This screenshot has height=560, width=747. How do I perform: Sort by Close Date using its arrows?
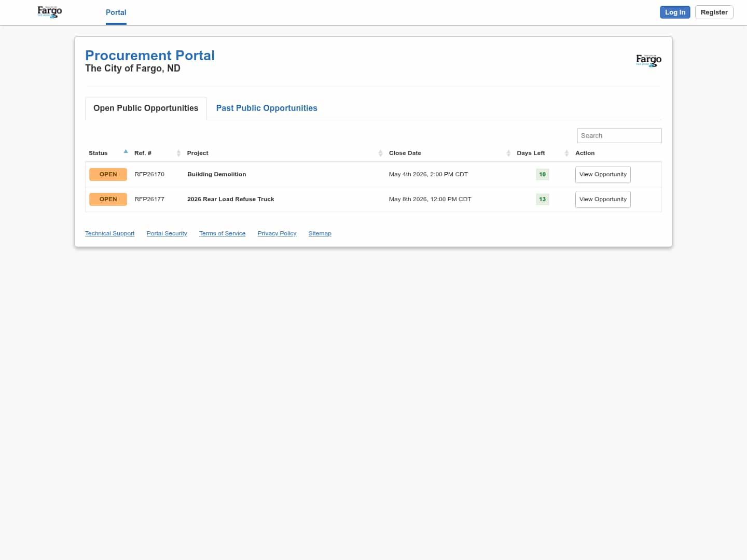[508, 153]
